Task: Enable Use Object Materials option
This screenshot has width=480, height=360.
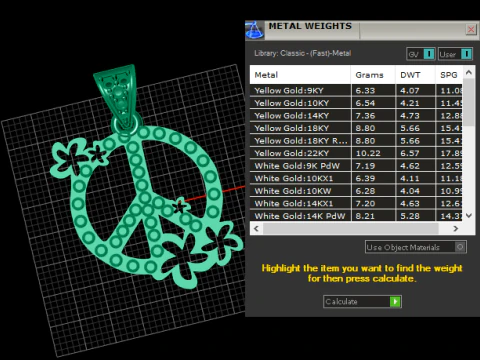Action: (415, 247)
